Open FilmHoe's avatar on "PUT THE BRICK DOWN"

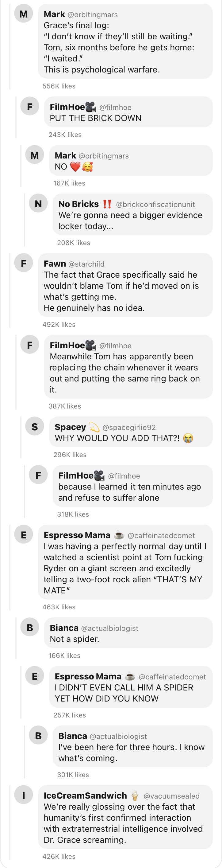click(30, 106)
